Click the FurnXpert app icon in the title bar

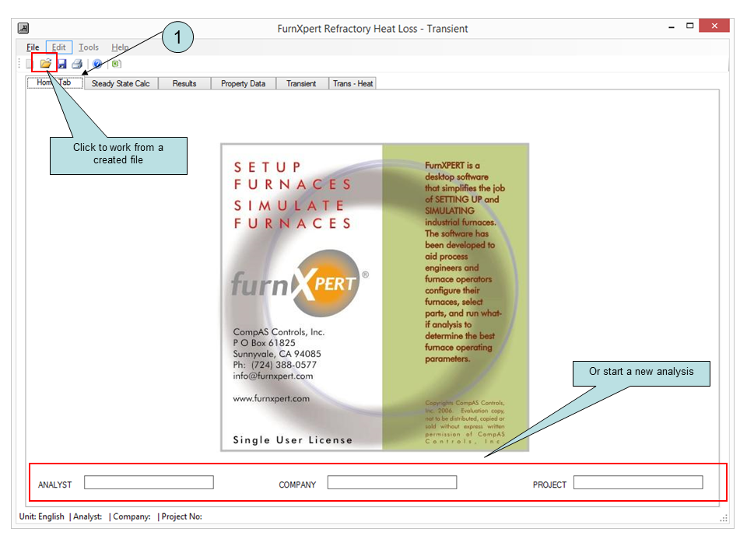click(23, 29)
